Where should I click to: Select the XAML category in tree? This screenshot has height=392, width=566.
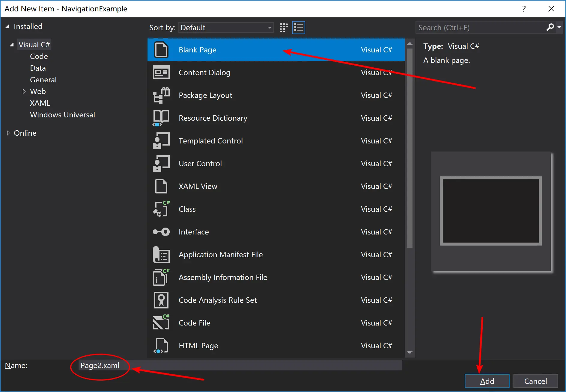tap(40, 103)
